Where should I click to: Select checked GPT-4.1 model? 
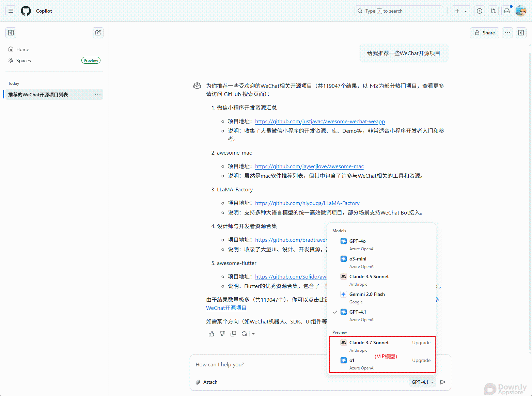point(381,315)
